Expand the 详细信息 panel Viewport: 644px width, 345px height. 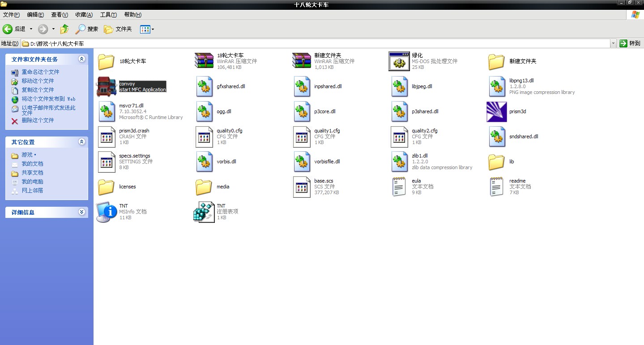pos(81,212)
